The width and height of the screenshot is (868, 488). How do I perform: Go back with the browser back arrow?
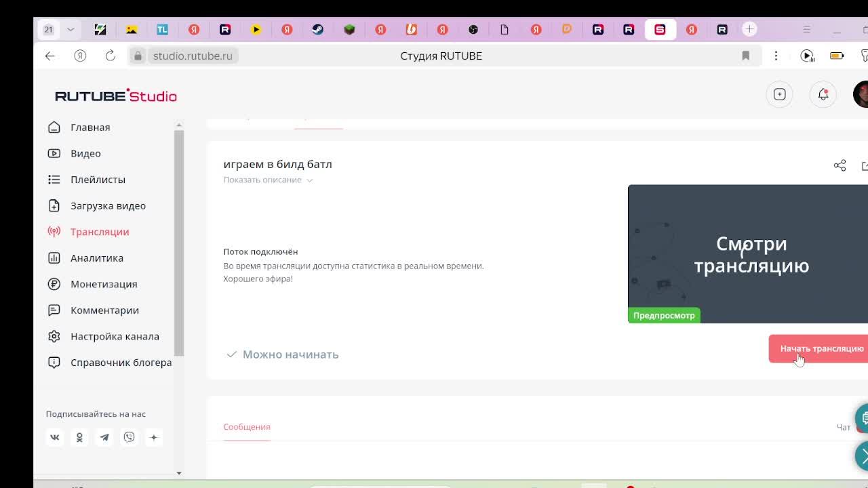tap(50, 56)
